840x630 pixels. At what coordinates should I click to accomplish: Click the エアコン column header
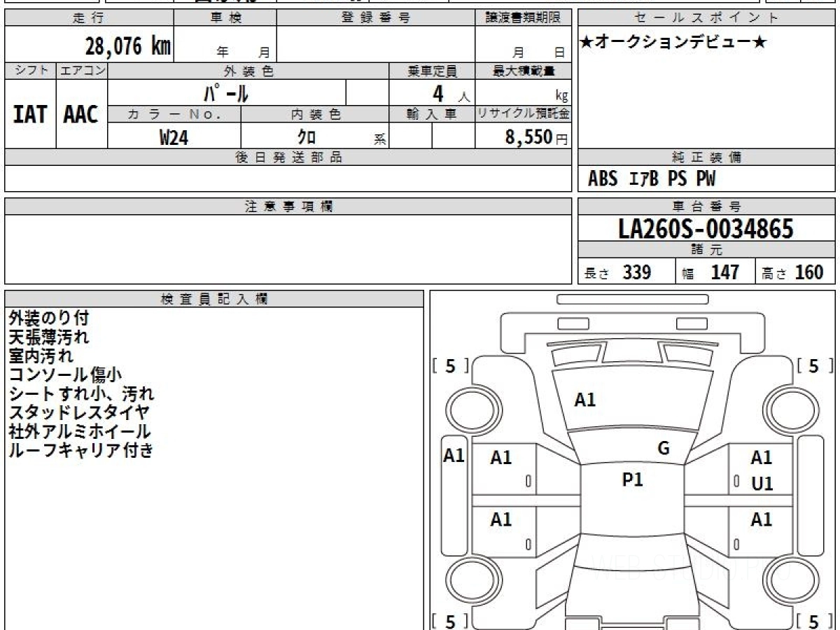click(82, 71)
